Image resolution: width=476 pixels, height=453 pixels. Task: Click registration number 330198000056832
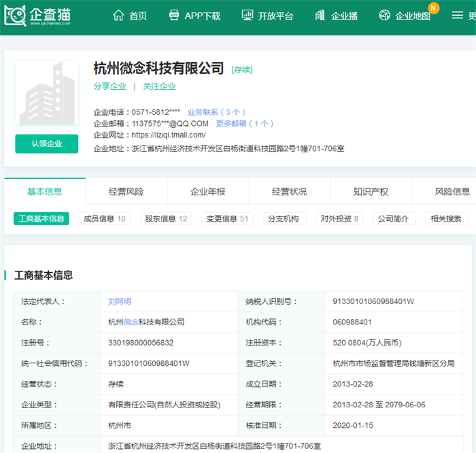point(141,343)
